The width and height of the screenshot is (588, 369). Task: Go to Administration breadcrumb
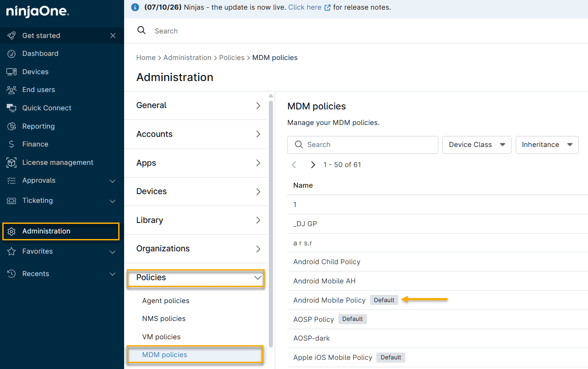(187, 58)
